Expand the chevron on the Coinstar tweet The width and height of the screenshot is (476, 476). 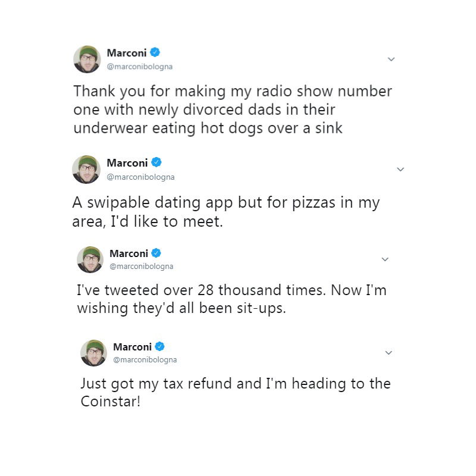[389, 353]
